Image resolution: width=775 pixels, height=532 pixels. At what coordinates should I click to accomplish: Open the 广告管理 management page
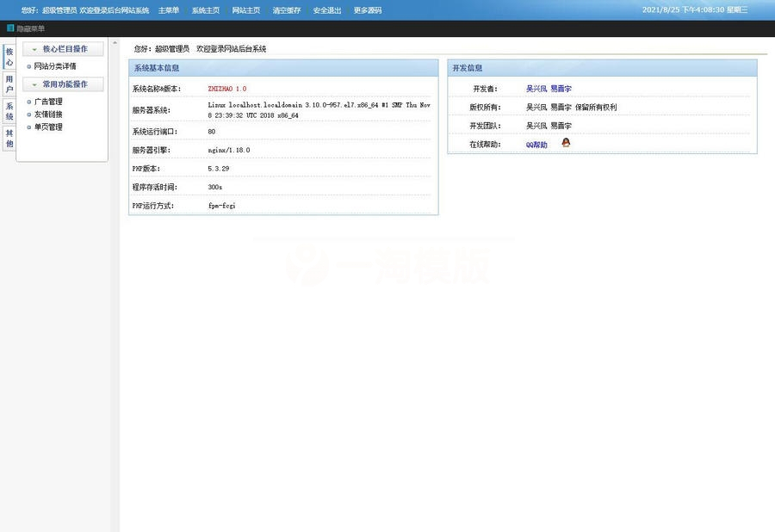pyautogui.click(x=48, y=101)
